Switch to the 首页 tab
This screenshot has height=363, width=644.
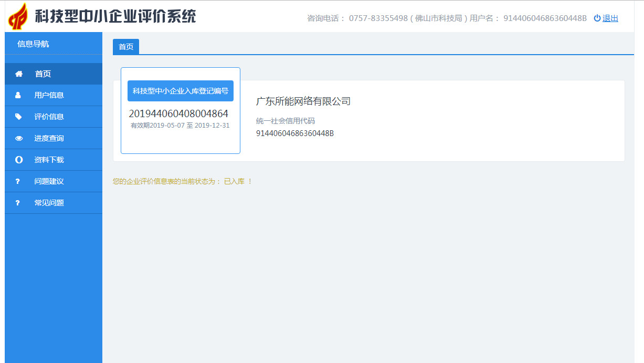[x=126, y=47]
